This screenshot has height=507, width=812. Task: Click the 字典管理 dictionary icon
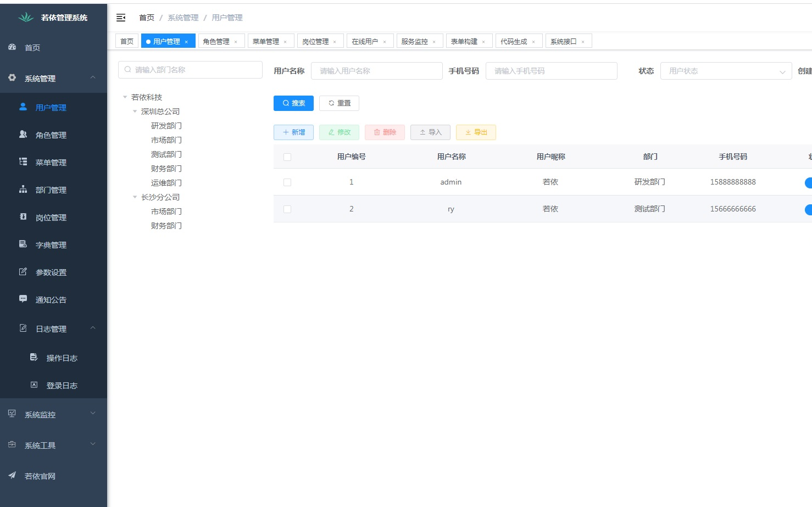pos(23,244)
